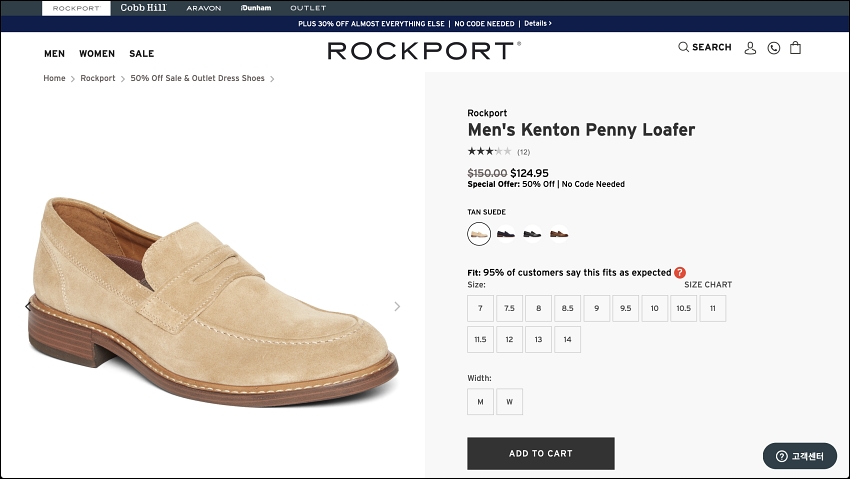Open 50% Off Sale & Outlet Dress Shoes breadcrumb
This screenshot has height=479, width=850.
pos(197,78)
